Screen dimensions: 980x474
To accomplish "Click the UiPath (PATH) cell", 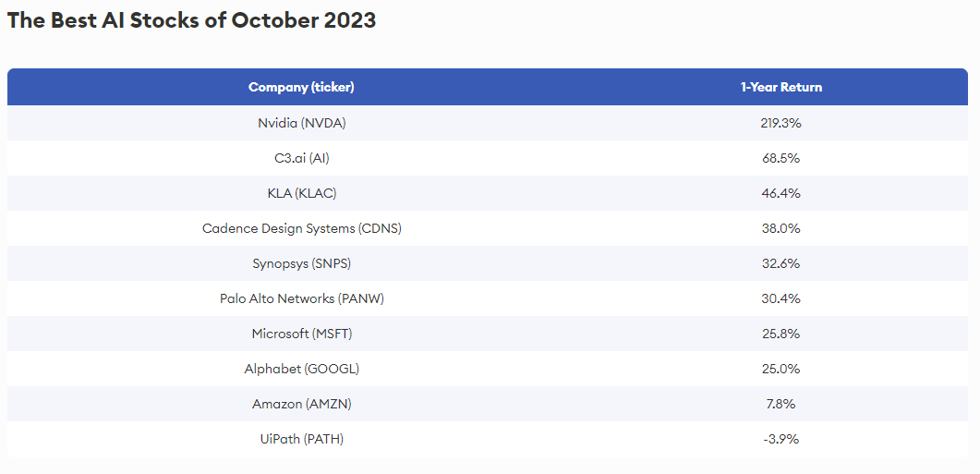I will pyautogui.click(x=302, y=438).
